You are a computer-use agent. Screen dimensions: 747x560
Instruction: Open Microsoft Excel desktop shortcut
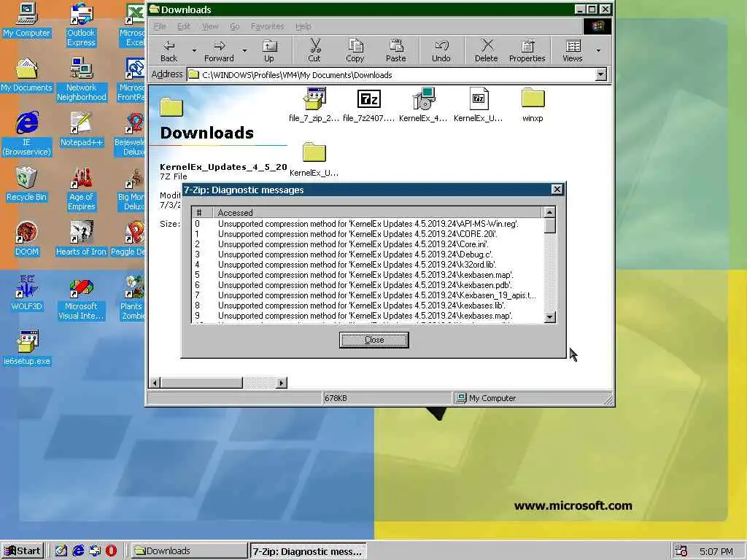coord(134,25)
